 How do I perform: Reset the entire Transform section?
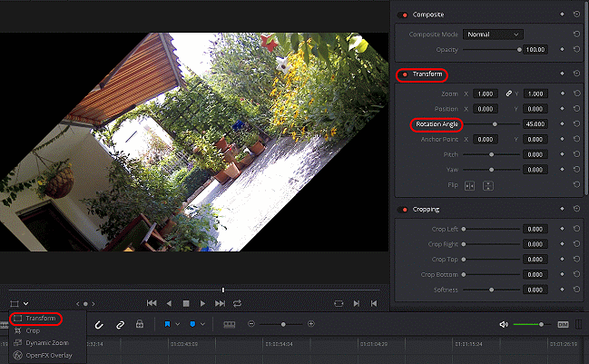tap(576, 74)
